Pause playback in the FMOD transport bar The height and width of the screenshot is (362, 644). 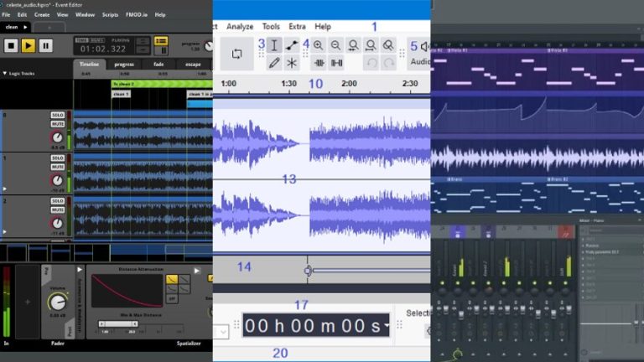[x=45, y=45]
